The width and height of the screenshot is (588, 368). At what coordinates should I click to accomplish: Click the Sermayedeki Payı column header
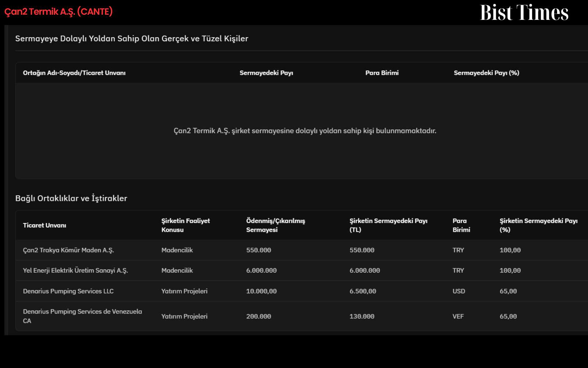coord(266,73)
